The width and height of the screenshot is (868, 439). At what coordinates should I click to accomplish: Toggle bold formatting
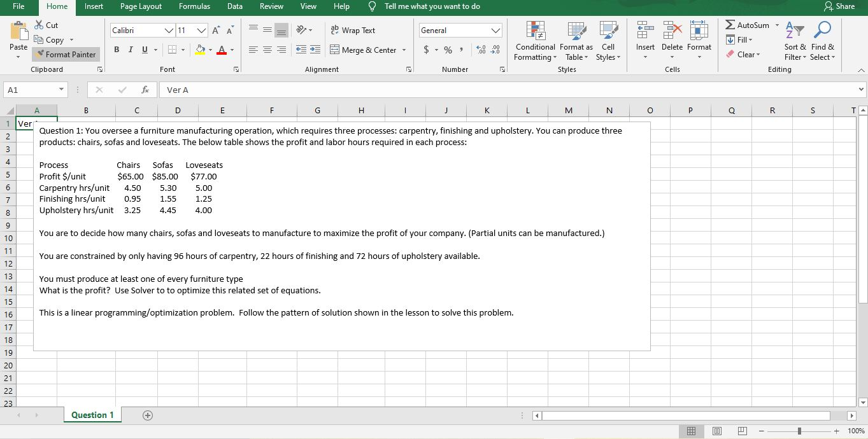tap(116, 49)
